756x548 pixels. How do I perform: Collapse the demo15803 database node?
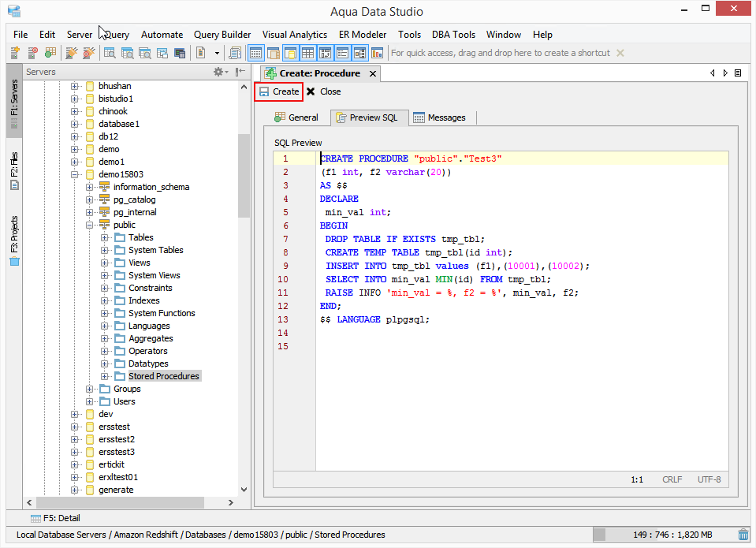point(75,174)
